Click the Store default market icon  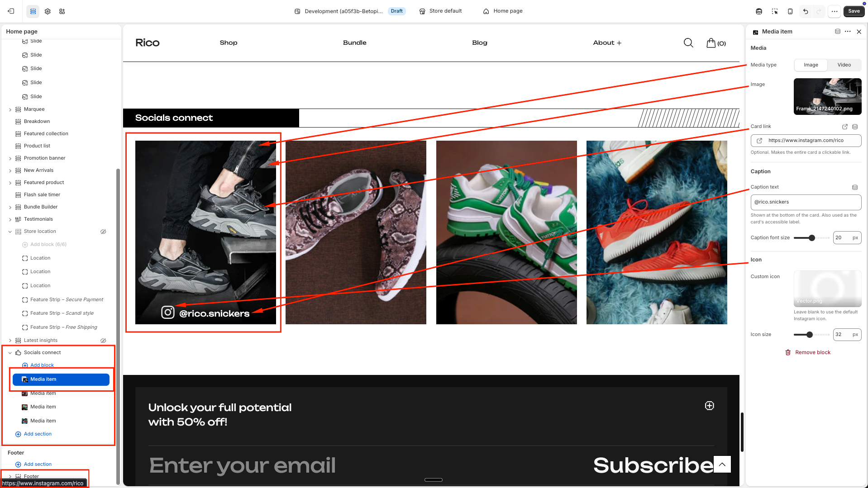coord(422,11)
